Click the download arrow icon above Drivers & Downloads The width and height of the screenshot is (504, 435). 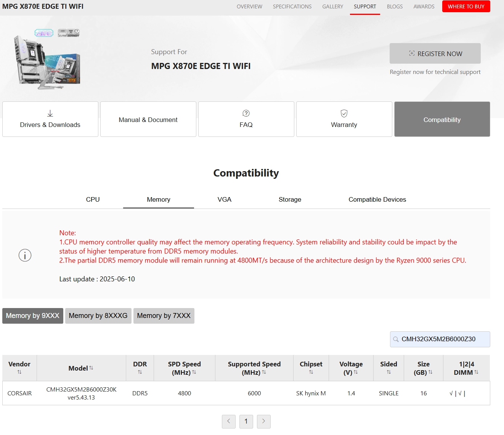[50, 113]
